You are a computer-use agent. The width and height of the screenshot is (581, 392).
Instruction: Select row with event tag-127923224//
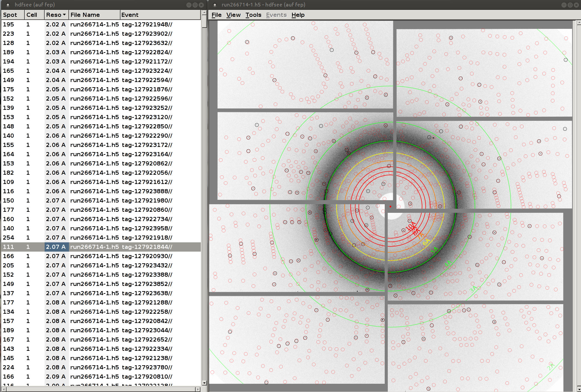(x=101, y=71)
